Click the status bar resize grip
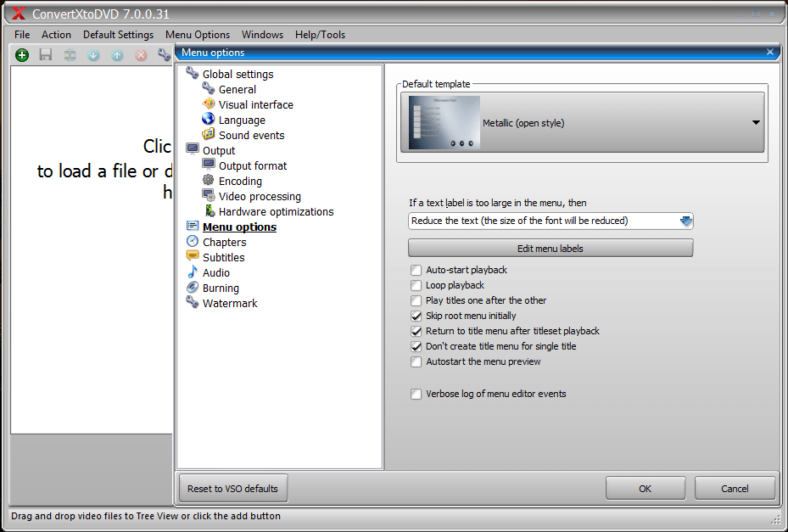This screenshot has width=788, height=532. pyautogui.click(x=775, y=518)
